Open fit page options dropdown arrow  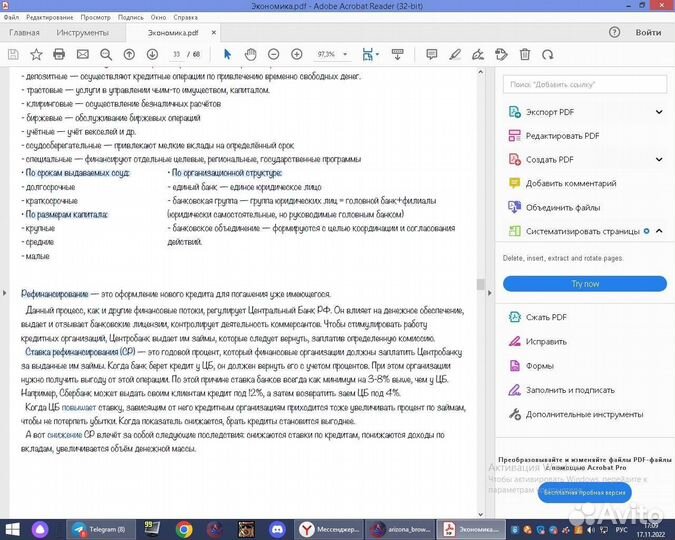coord(378,54)
